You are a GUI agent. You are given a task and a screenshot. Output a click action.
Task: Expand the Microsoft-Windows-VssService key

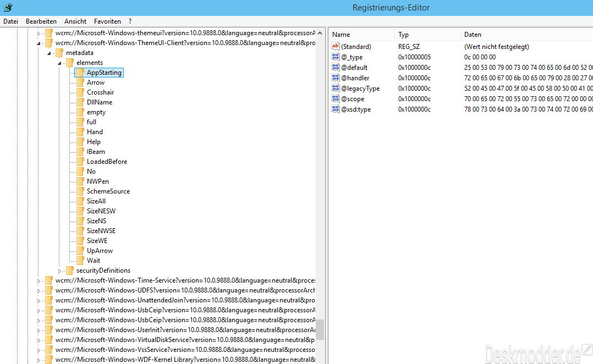[x=39, y=350]
